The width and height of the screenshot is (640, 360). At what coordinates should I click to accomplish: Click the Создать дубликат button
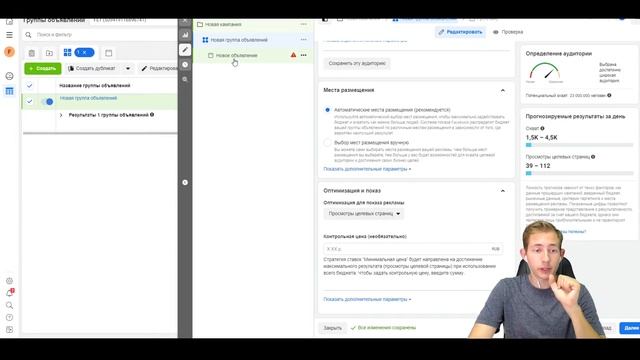point(92,69)
